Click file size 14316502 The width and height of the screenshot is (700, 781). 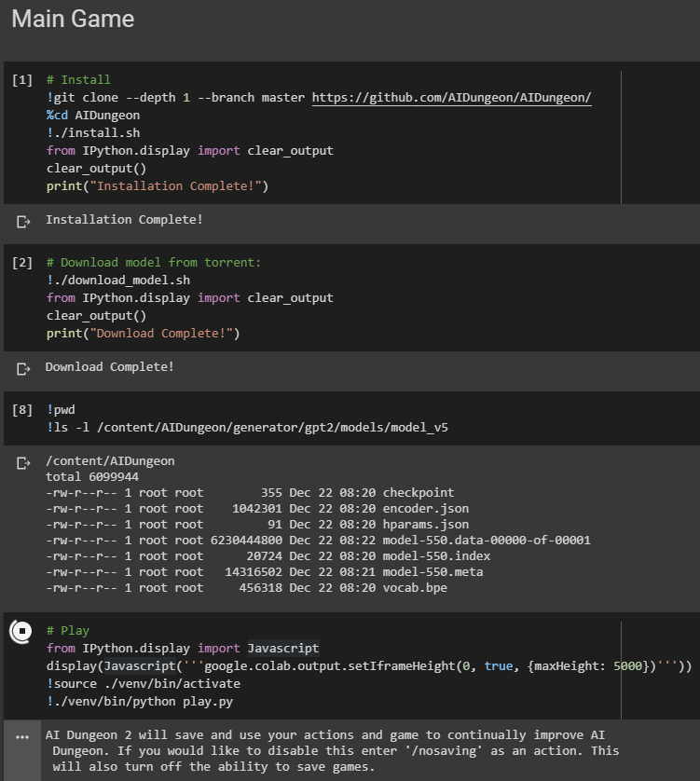pyautogui.click(x=254, y=572)
